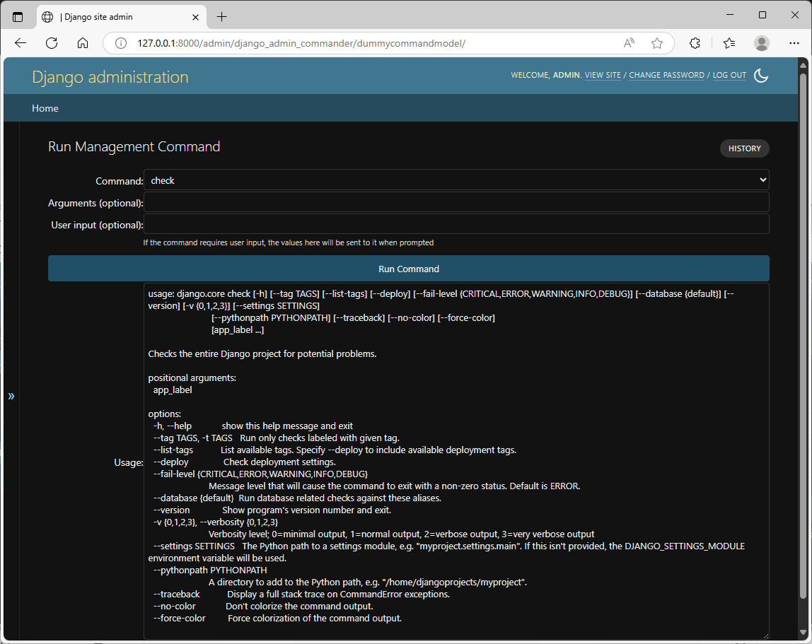Click the Read aloud icon in address bar
Image resolution: width=812 pixels, height=644 pixels.
point(629,44)
